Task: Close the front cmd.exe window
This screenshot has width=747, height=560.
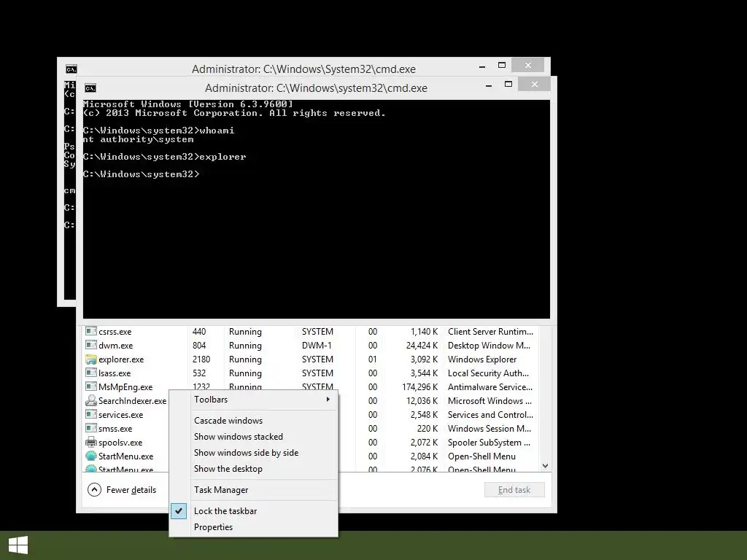Action: [535, 85]
